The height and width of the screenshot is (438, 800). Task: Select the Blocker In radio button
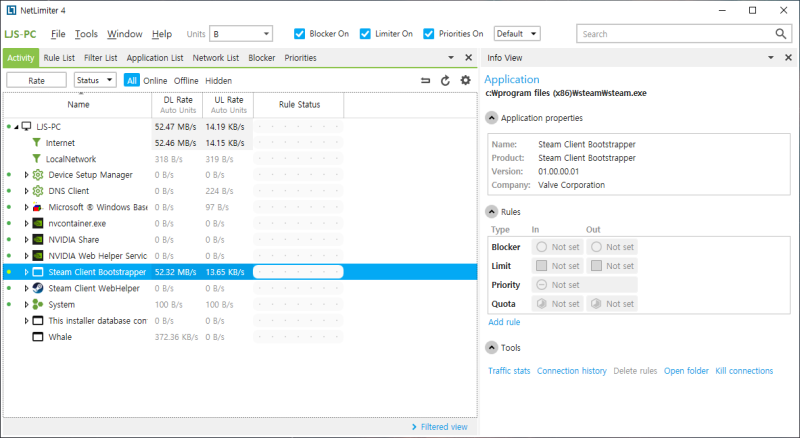tap(542, 247)
